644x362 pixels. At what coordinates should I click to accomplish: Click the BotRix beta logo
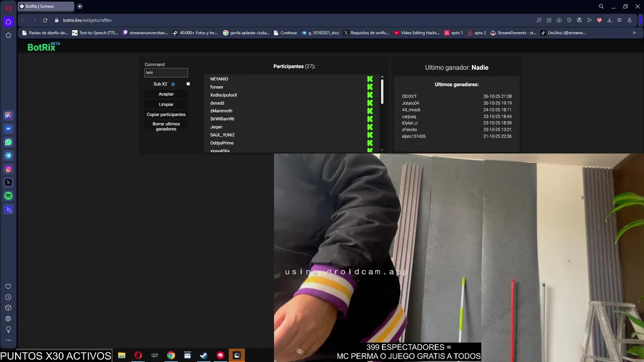click(x=43, y=47)
